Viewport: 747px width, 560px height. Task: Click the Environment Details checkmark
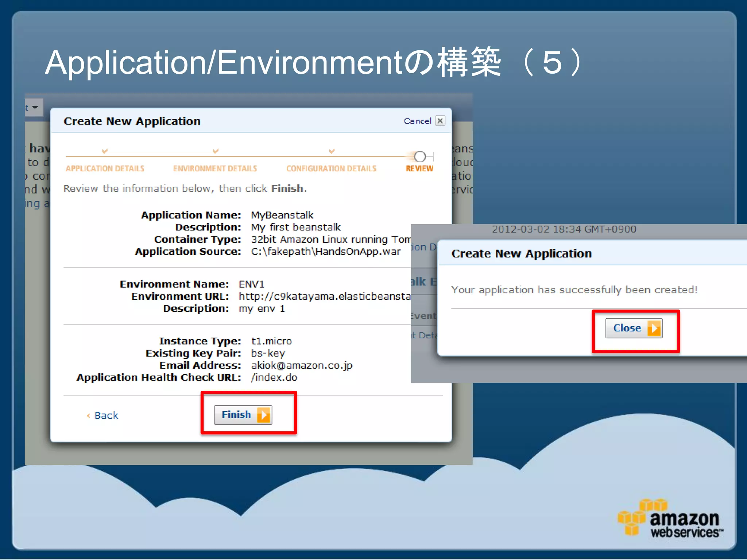pyautogui.click(x=216, y=151)
